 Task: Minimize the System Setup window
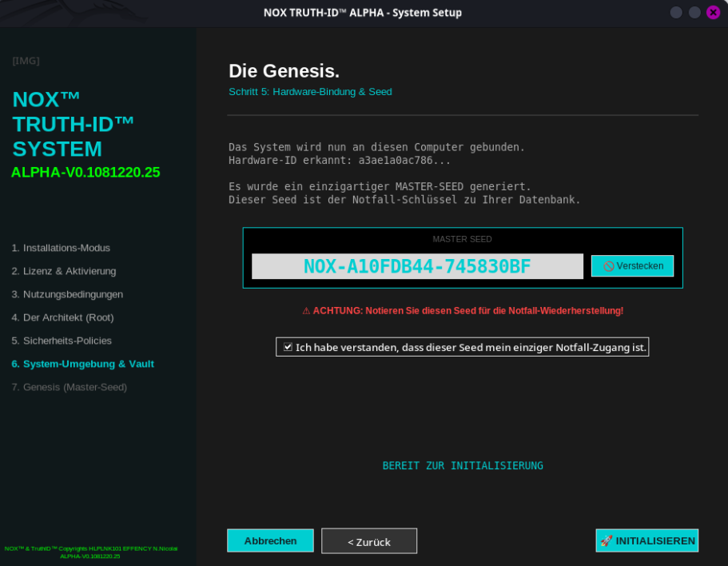click(x=676, y=13)
